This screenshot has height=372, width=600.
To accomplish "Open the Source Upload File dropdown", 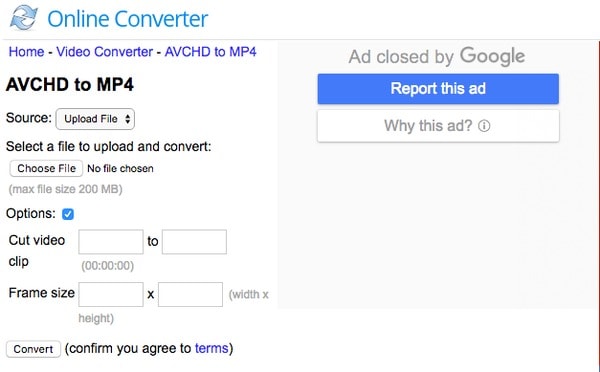I will [95, 119].
